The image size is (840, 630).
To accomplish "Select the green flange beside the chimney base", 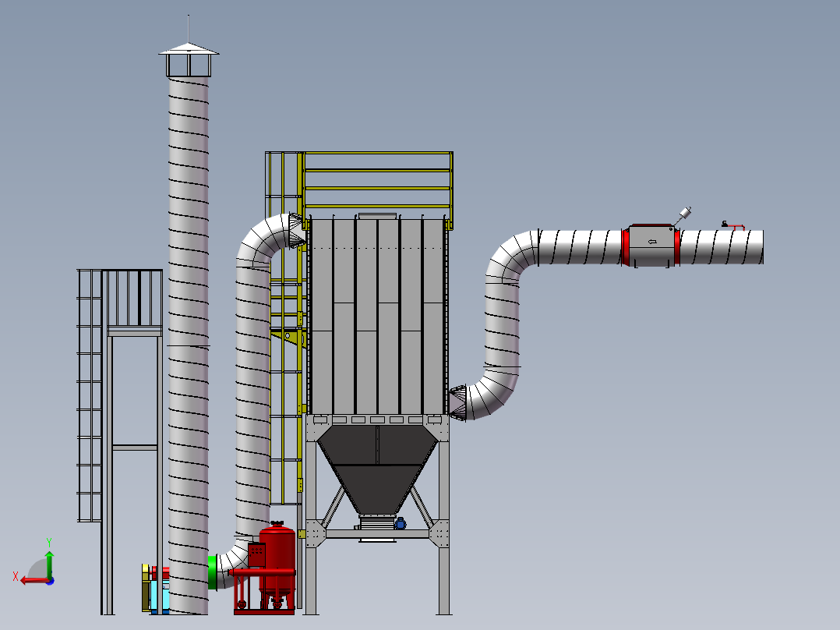I will click(x=212, y=572).
